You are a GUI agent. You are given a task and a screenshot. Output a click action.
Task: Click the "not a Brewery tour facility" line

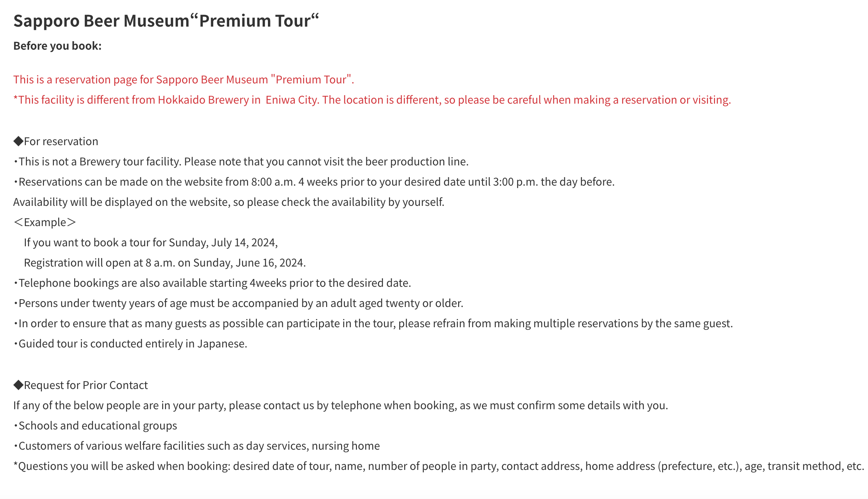tap(243, 161)
